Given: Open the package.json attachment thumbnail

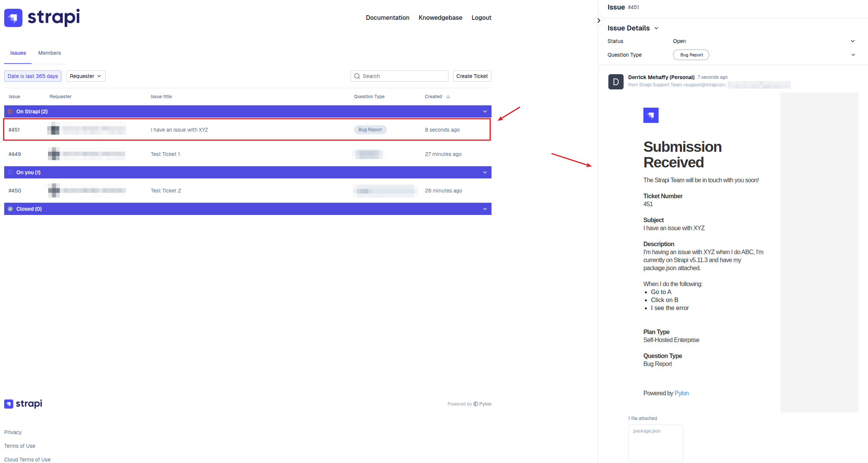Looking at the screenshot, I should 655,443.
